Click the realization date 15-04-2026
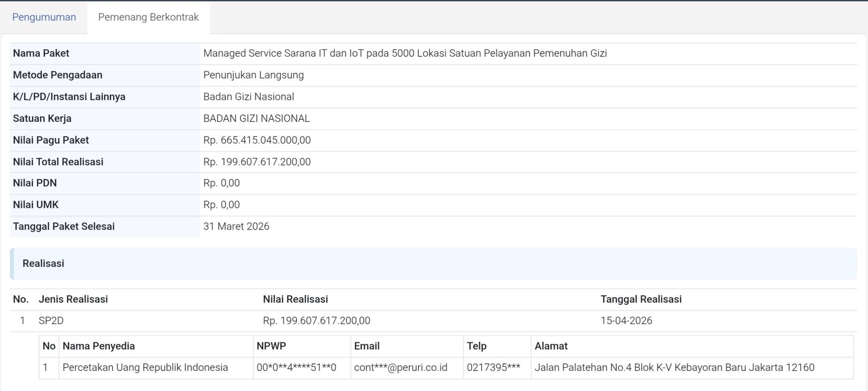 626,321
